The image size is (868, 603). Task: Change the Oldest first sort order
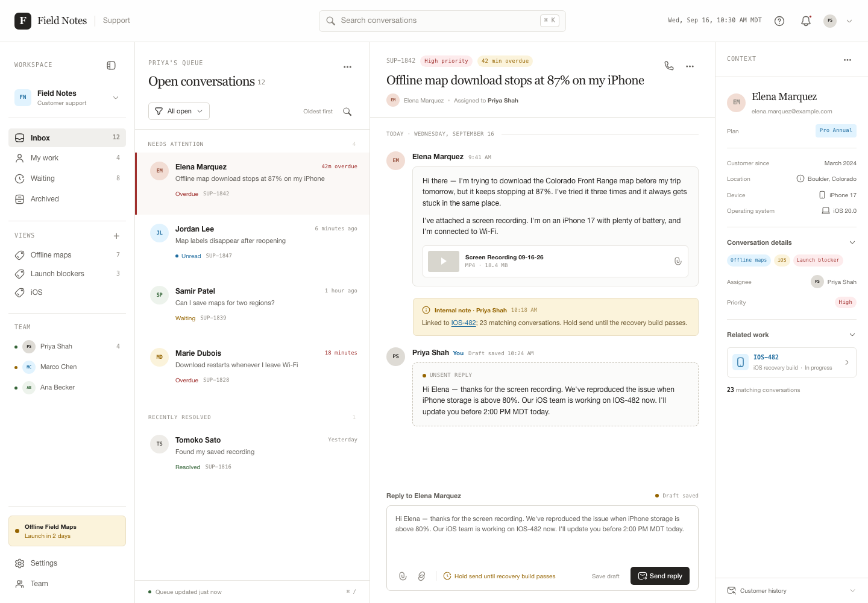(x=318, y=112)
